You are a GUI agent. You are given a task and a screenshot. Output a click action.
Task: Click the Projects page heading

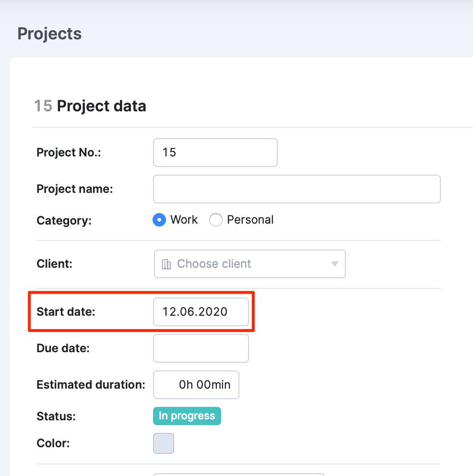(x=49, y=34)
